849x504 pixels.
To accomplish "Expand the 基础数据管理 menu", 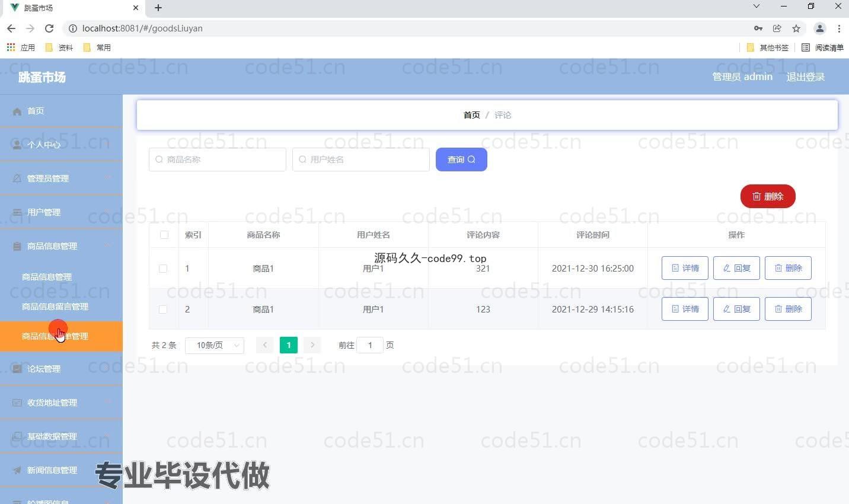I will click(61, 436).
